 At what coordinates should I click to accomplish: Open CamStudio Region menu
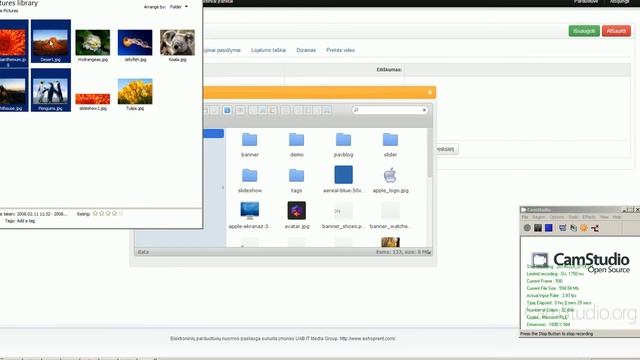point(539,217)
